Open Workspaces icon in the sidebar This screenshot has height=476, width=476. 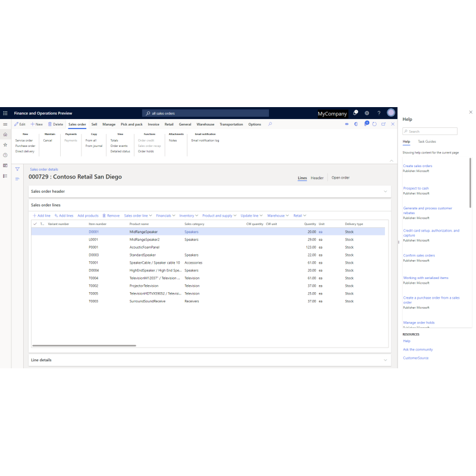pyautogui.click(x=5, y=165)
